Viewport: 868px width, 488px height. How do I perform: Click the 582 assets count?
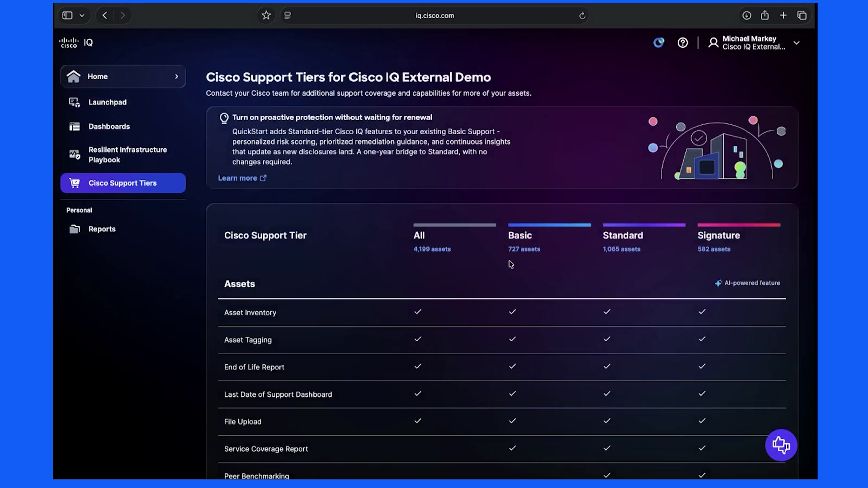[713, 249]
